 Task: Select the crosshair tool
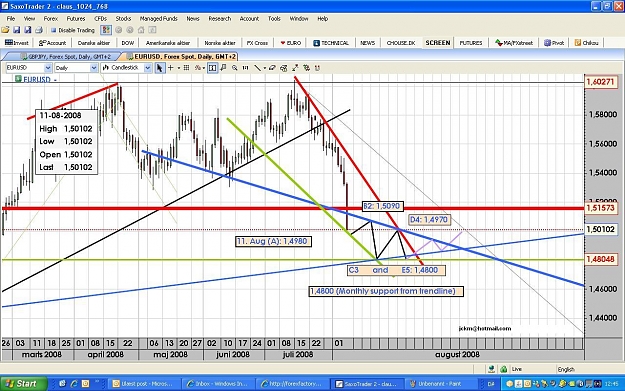[x=171, y=68]
